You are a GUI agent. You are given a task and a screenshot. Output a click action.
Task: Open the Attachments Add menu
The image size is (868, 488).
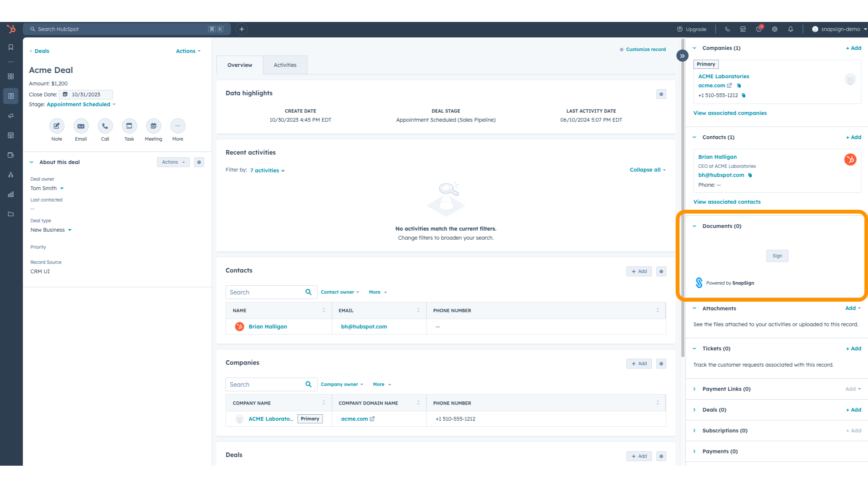[853, 308]
